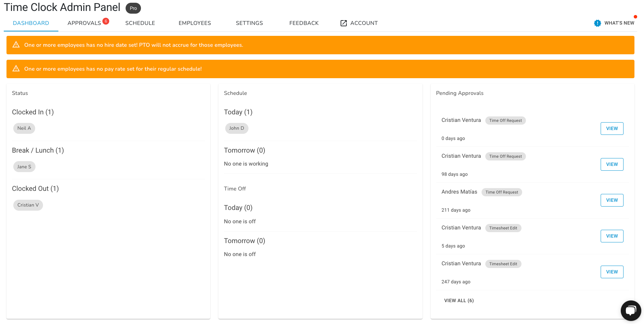Image resolution: width=644 pixels, height=324 pixels.
Task: View Cristian Ventura's request from 98 days ago
Action: tap(612, 164)
